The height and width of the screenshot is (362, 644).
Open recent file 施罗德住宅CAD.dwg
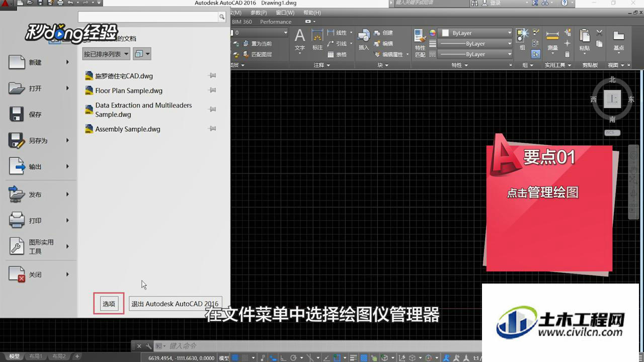[124, 76]
